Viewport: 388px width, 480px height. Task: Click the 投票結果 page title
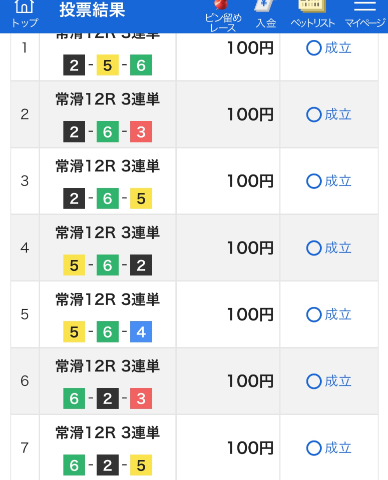point(92,10)
